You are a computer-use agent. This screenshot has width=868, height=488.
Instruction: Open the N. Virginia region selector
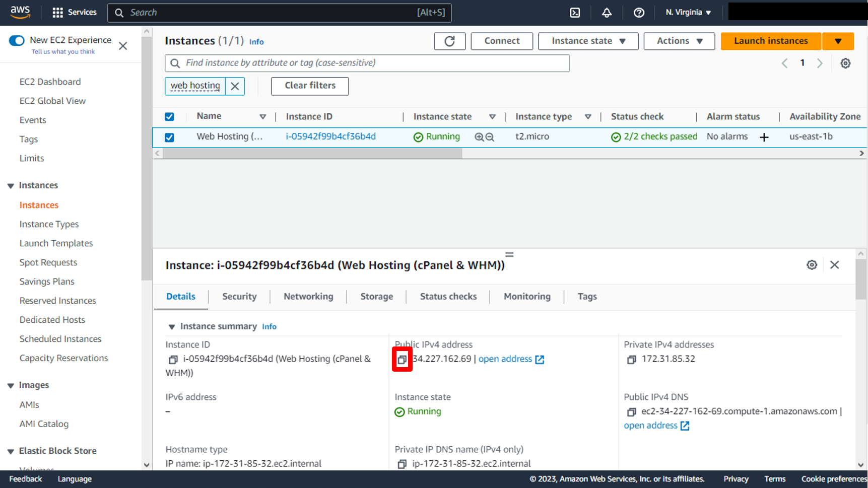(688, 13)
